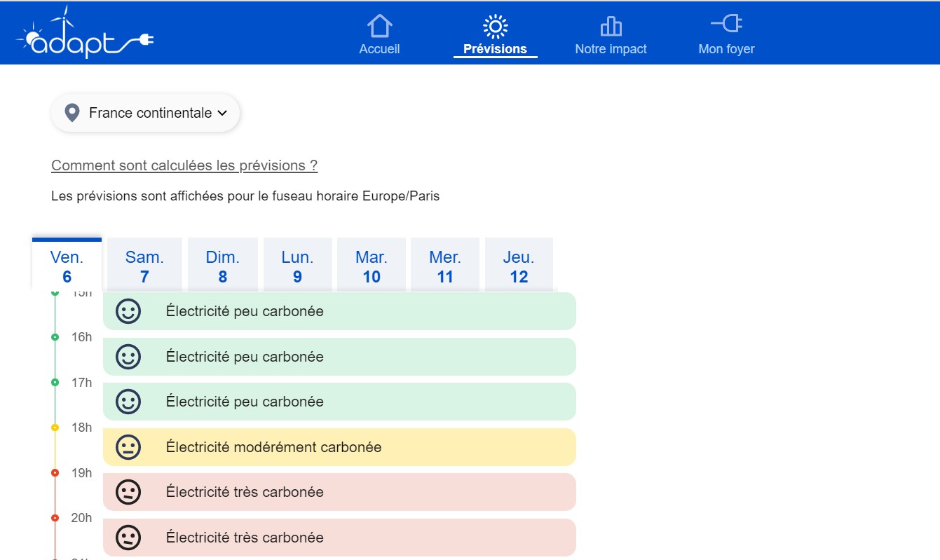
Task: Click the Adapt logo in the header
Action: (x=84, y=34)
